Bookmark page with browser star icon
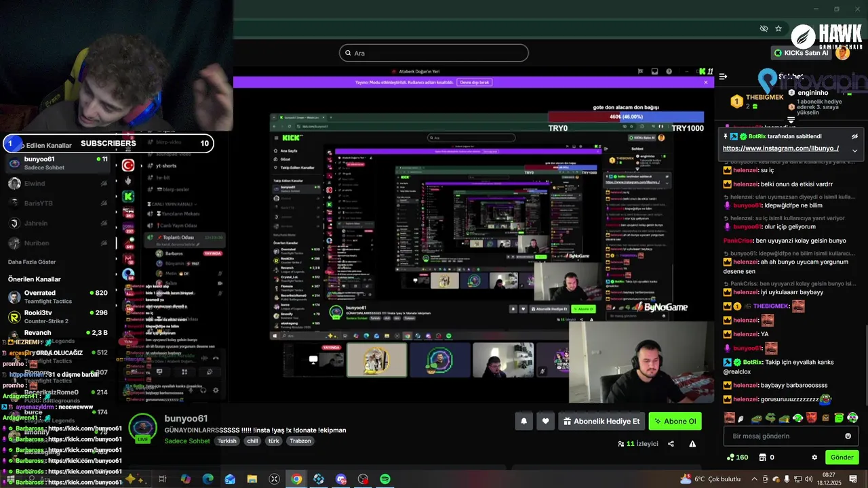Image resolution: width=868 pixels, height=488 pixels. click(x=778, y=28)
